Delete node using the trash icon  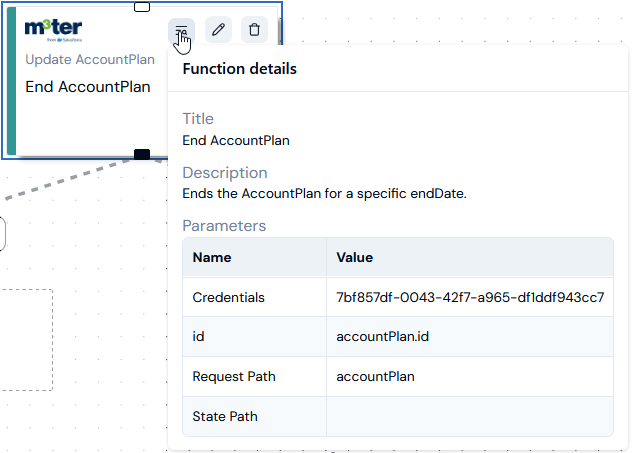(254, 30)
